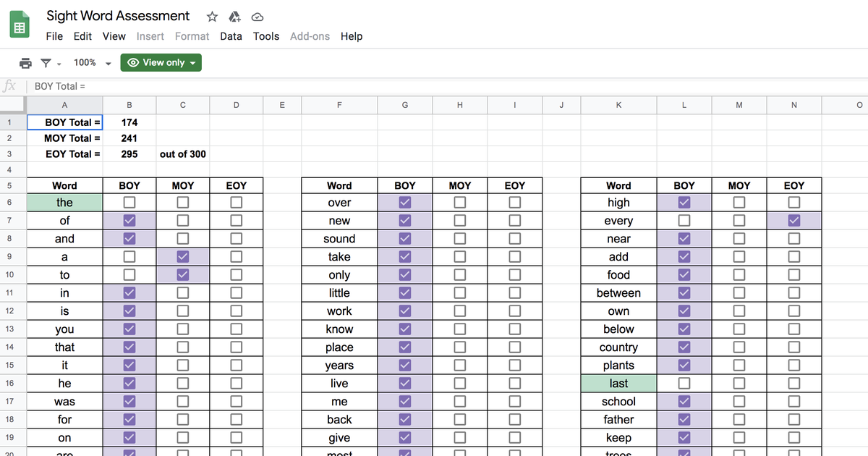Select the word cell 'country'
The width and height of the screenshot is (868, 456).
click(x=618, y=347)
